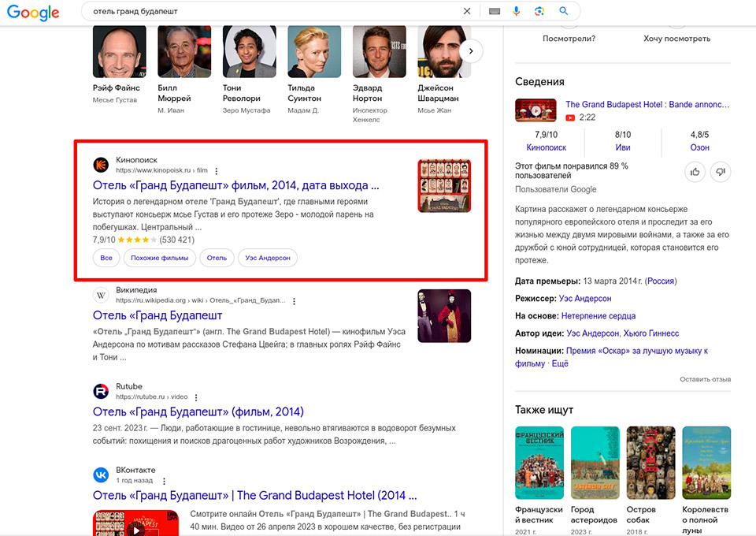Screen dimensions: 756x536
Task: Open Билл Мюррей actor photo
Action: coord(184,51)
